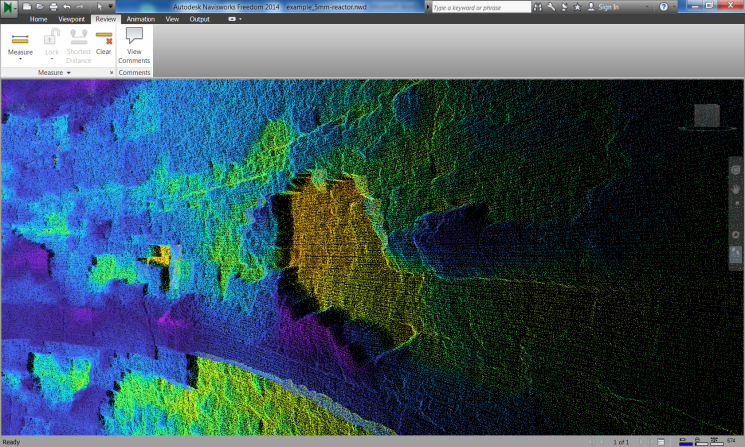Click the steering wheel in navigation bar
This screenshot has width=745, height=447.
pyautogui.click(x=736, y=168)
